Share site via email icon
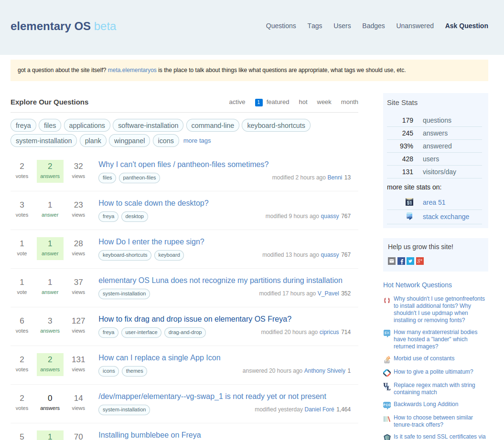This screenshot has width=504, height=440. click(x=392, y=261)
